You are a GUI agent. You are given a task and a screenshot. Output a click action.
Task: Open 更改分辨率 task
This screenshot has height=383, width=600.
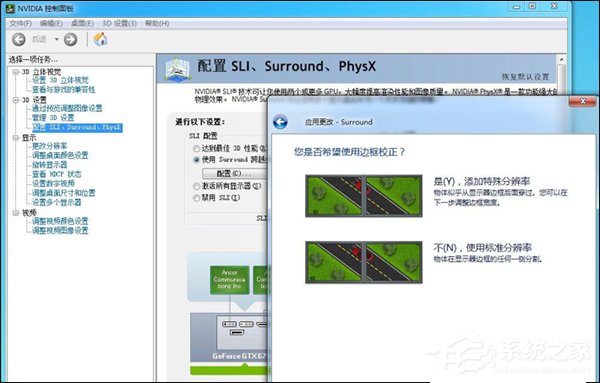click(x=49, y=146)
